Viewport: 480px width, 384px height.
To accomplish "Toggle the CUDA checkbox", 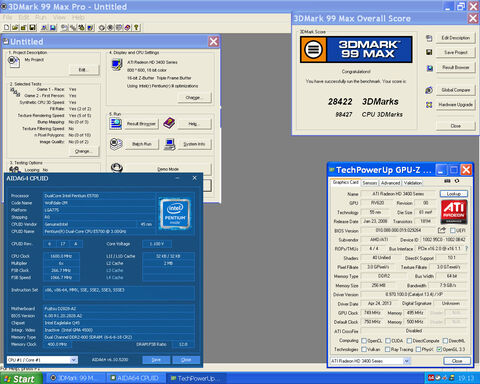I will point(388,341).
